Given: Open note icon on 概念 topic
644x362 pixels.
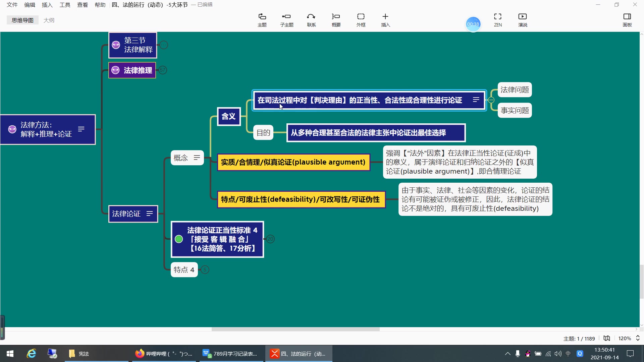Looking at the screenshot, I should coord(197,158).
